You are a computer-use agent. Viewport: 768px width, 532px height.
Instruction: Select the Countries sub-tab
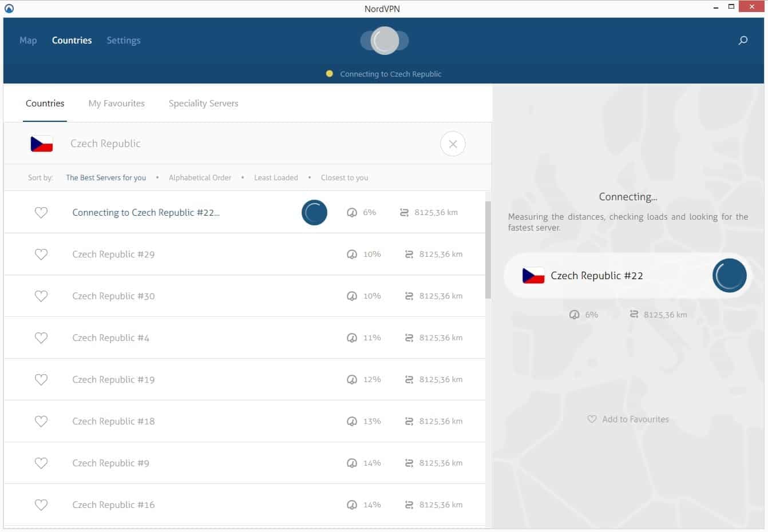(45, 104)
